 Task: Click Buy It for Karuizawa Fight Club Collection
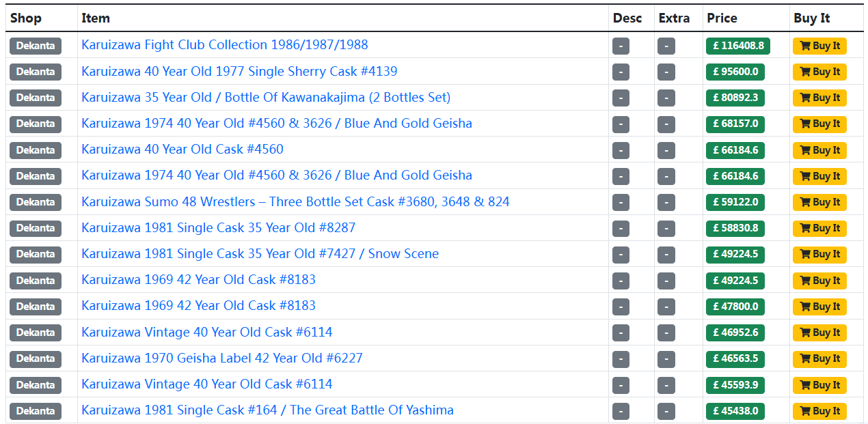coord(819,46)
